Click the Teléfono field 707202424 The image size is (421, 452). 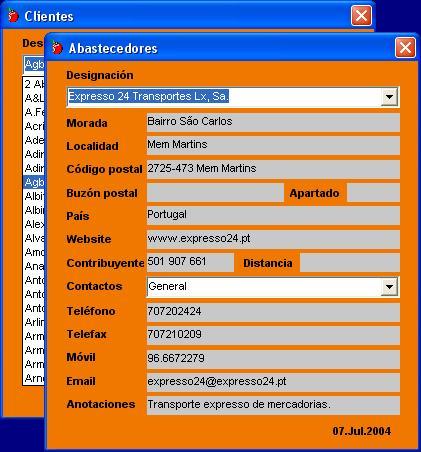[273, 312]
